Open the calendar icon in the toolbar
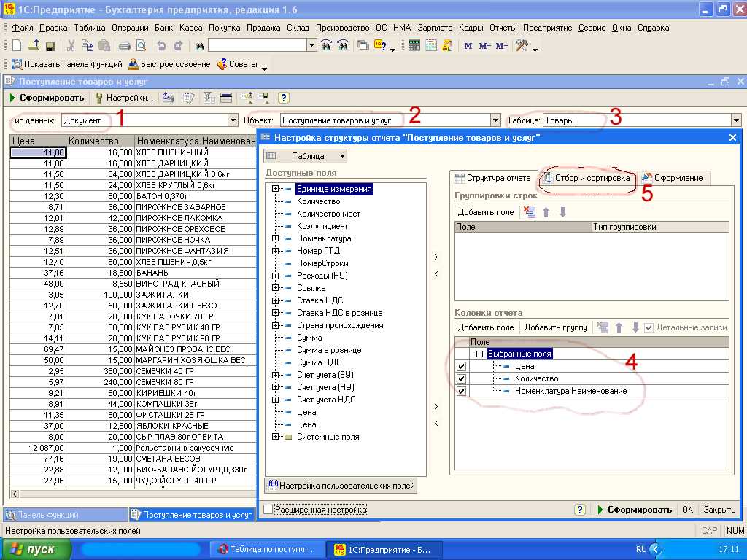747x560 pixels. pyautogui.click(x=431, y=46)
